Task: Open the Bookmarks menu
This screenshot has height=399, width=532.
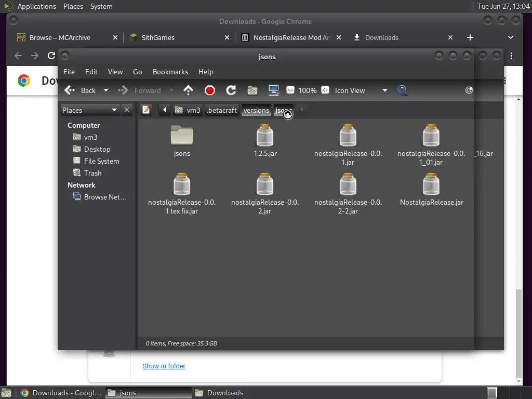Action: [170, 72]
